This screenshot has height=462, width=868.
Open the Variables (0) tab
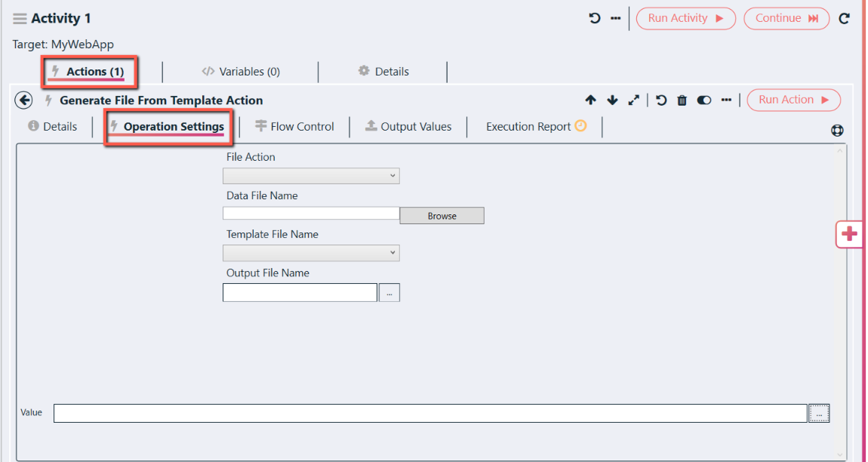click(241, 72)
